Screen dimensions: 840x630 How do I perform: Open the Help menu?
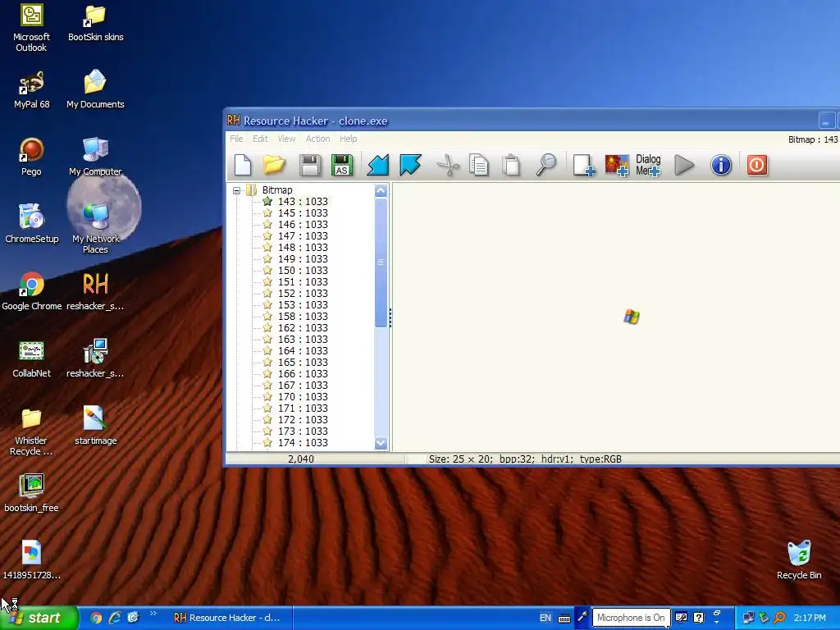tap(348, 139)
